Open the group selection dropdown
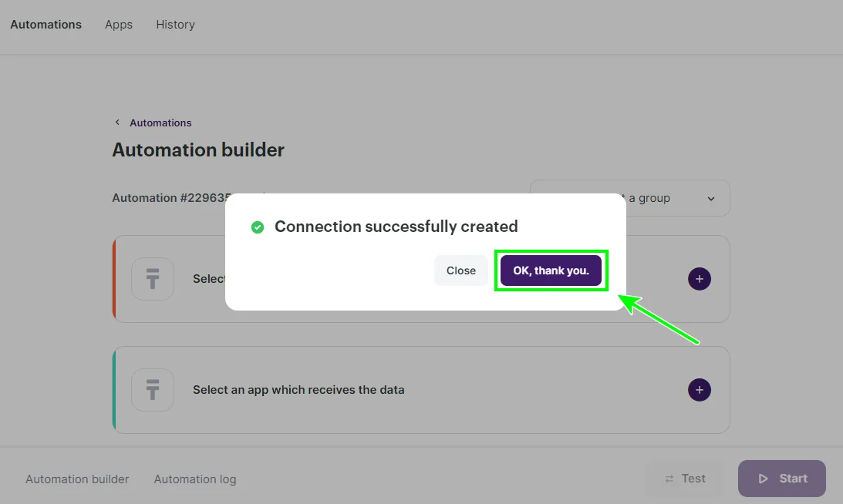Screen dimensions: 843x504 [x=629, y=198]
